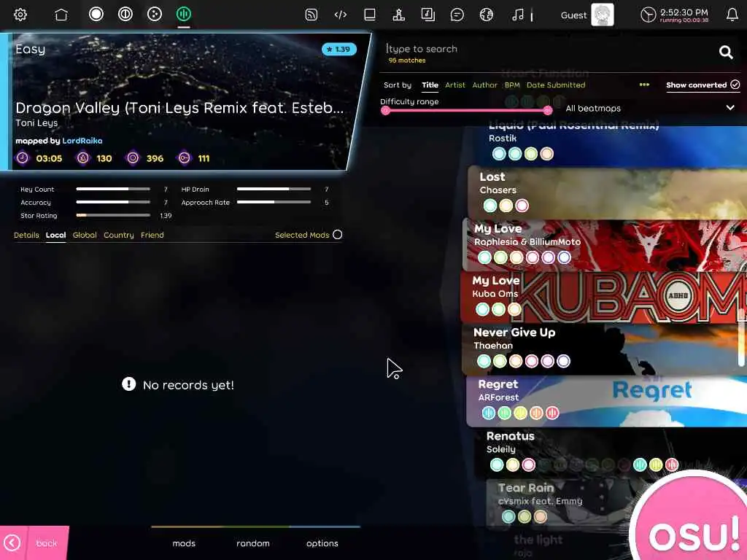
Task: Open mapper LordRaika's profile link
Action: point(82,141)
